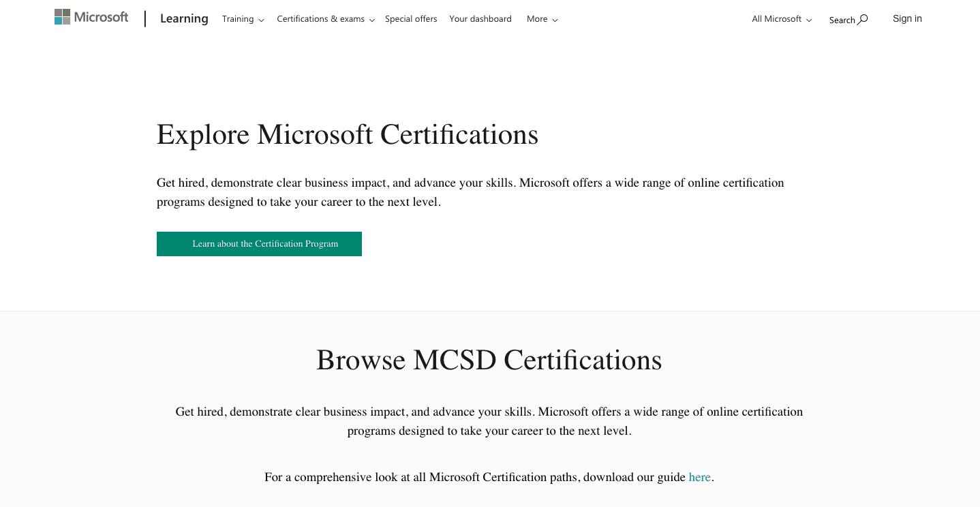Open Special offers page
This screenshot has height=507, width=980.
(411, 19)
